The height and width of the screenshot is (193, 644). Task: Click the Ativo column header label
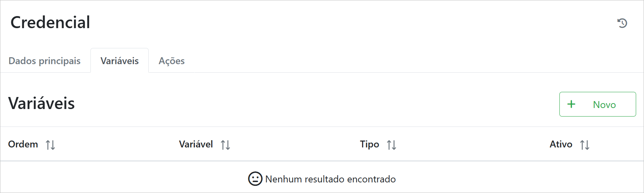pyautogui.click(x=561, y=144)
